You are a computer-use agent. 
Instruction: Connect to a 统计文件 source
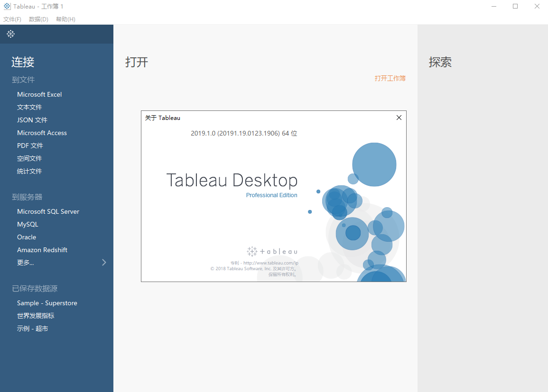click(29, 171)
